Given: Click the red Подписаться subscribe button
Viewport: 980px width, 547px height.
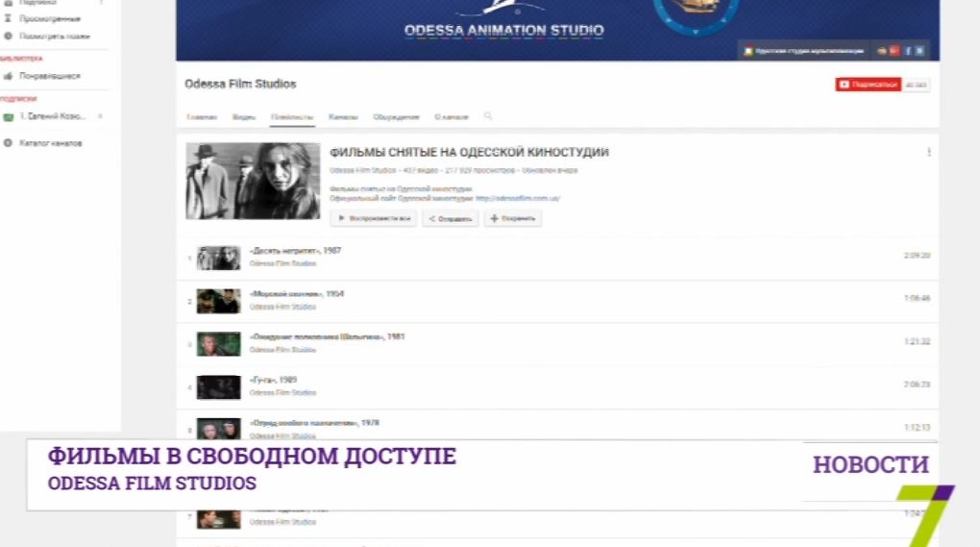Looking at the screenshot, I should pos(869,85).
